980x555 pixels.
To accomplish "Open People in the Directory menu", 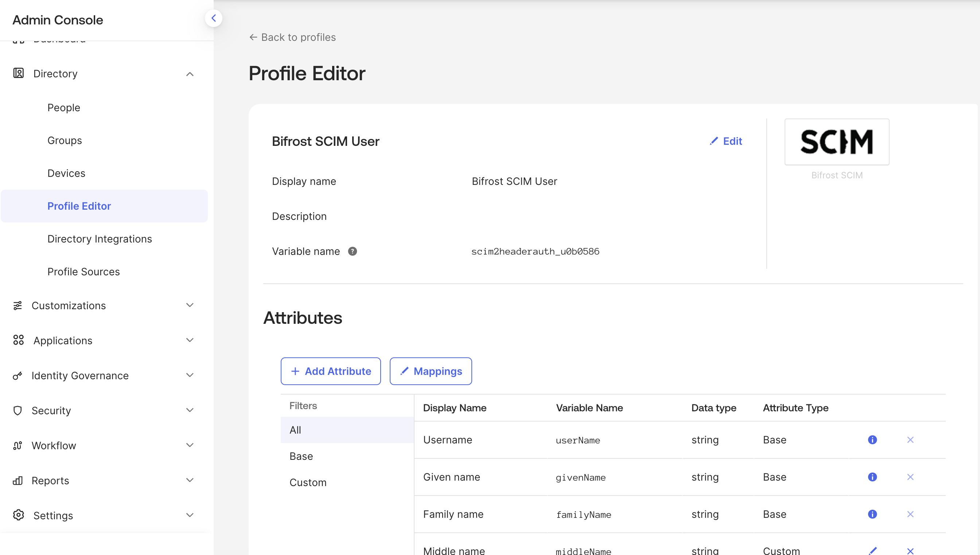I will [x=64, y=108].
